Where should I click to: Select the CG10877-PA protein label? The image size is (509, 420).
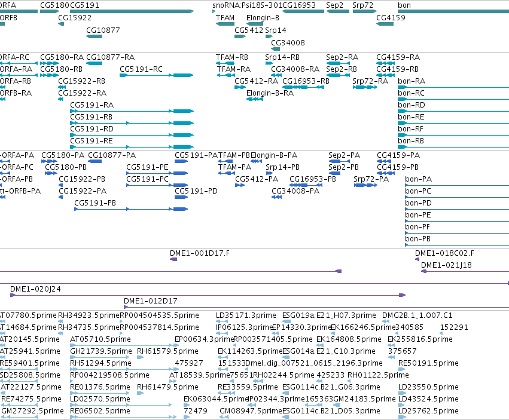pos(112,155)
